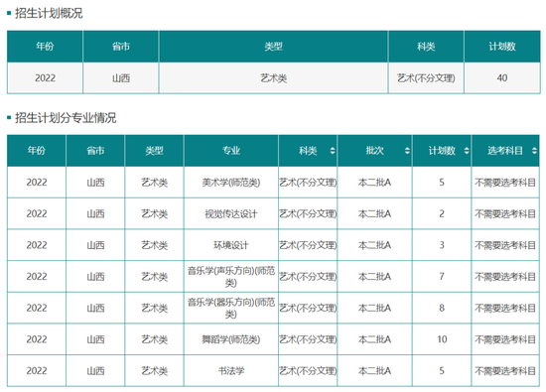This screenshot has height=392, width=546.
Task: Sort by 计划数 column arrows in detail table
Action: (x=467, y=151)
